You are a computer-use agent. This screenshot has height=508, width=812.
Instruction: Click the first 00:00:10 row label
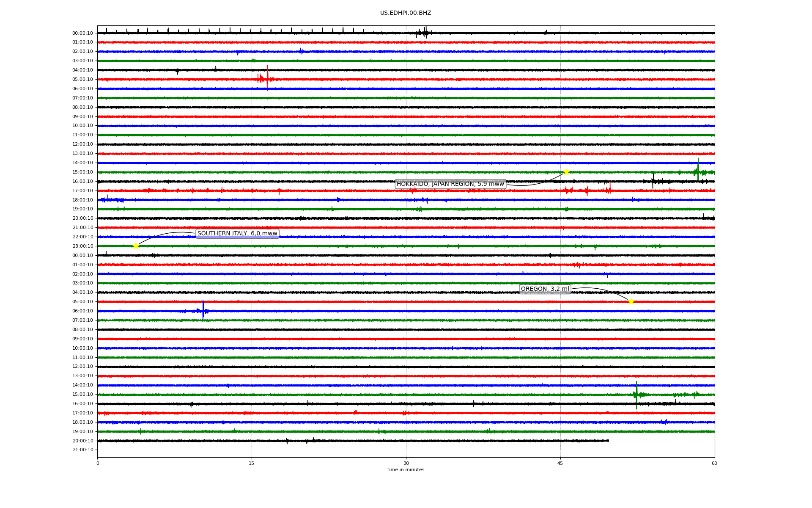pyautogui.click(x=82, y=33)
